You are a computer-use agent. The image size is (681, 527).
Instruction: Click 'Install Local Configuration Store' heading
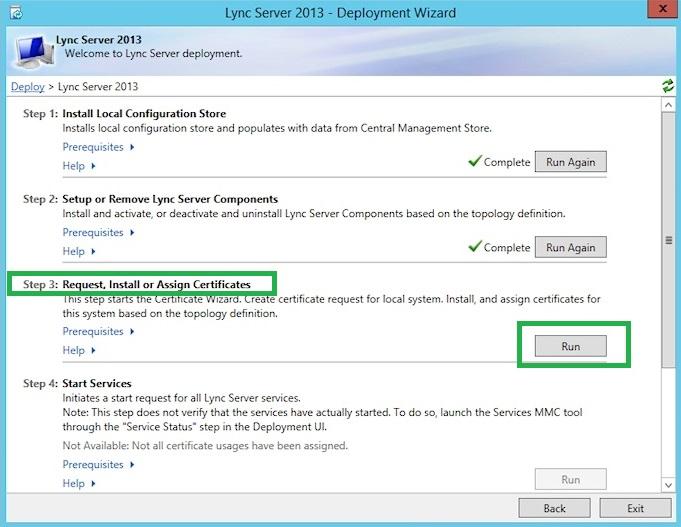pos(144,114)
